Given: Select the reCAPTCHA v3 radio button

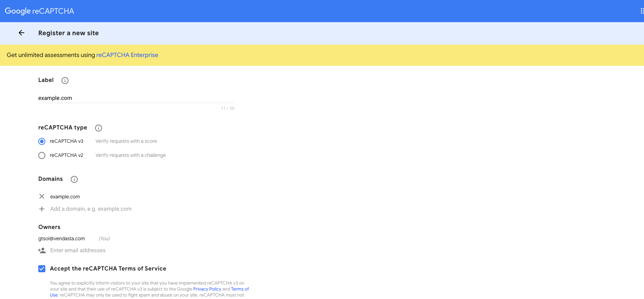Looking at the screenshot, I should pyautogui.click(x=42, y=141).
